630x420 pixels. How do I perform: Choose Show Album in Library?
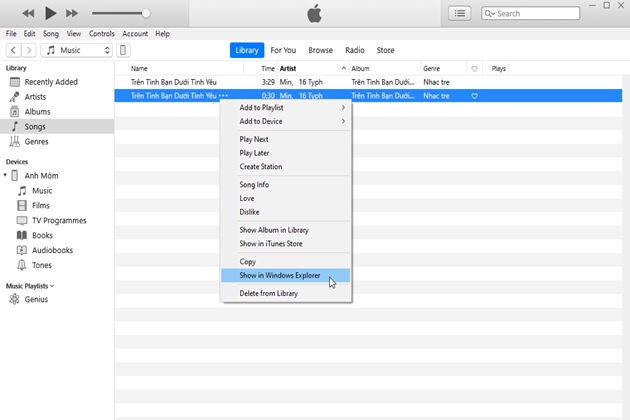(286, 230)
